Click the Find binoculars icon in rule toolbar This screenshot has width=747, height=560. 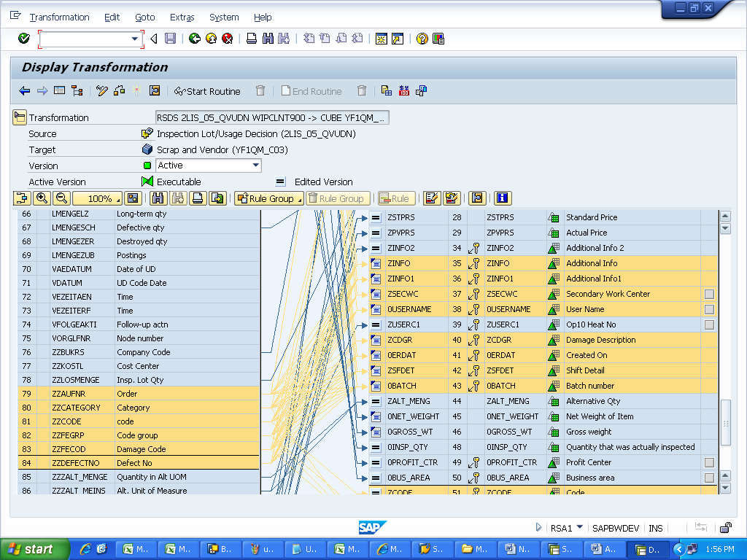pos(158,198)
